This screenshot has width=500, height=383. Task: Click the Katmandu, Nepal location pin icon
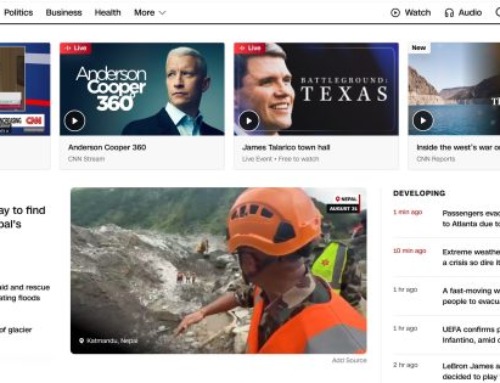tap(81, 341)
